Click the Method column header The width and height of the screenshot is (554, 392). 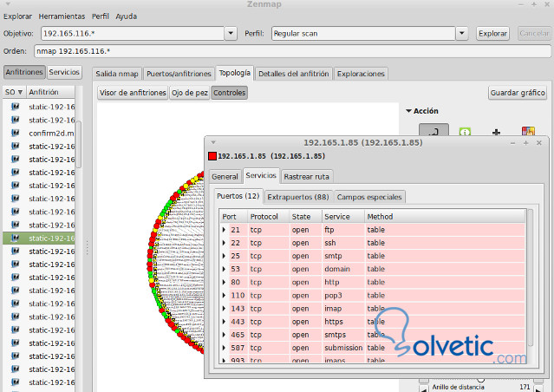coord(445,216)
